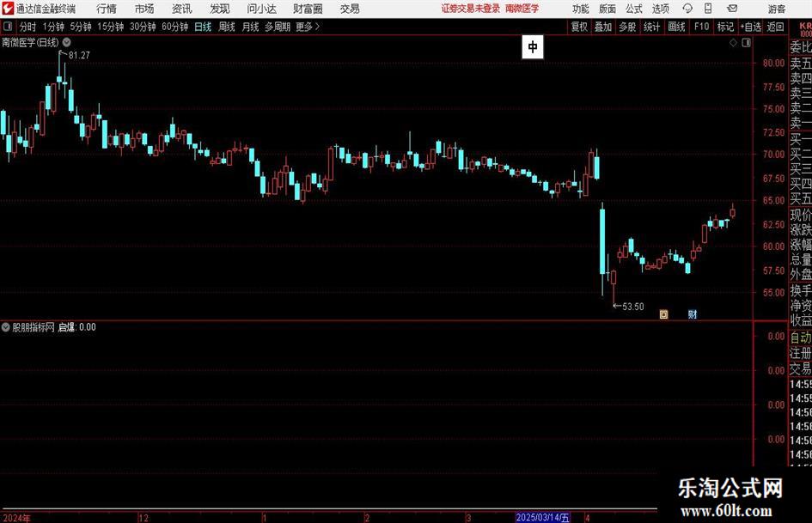
Task: Open the 财富圈 menu
Action: point(308,9)
